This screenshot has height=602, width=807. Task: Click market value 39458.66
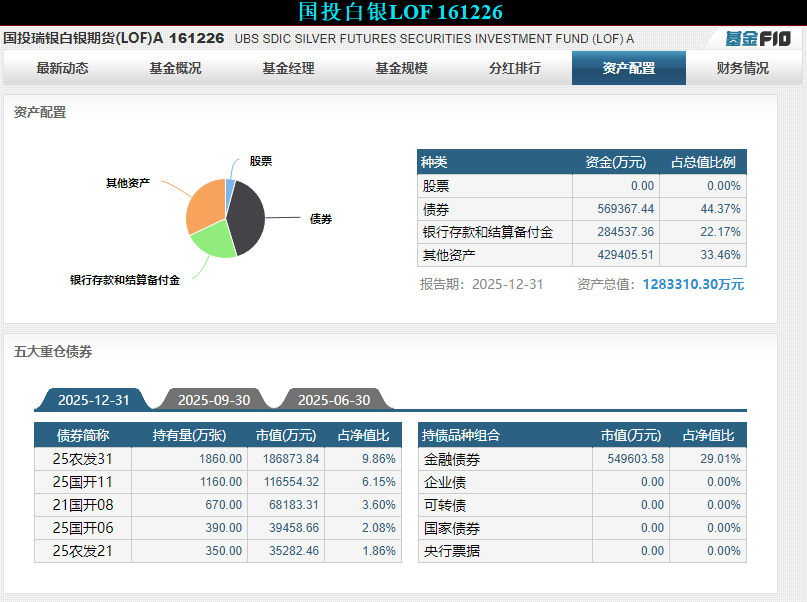(294, 528)
